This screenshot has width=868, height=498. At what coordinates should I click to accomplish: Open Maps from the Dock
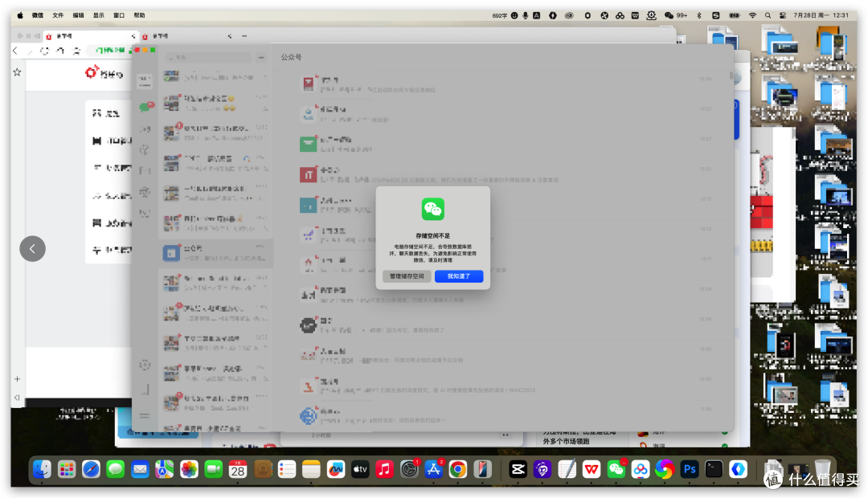pos(165,470)
